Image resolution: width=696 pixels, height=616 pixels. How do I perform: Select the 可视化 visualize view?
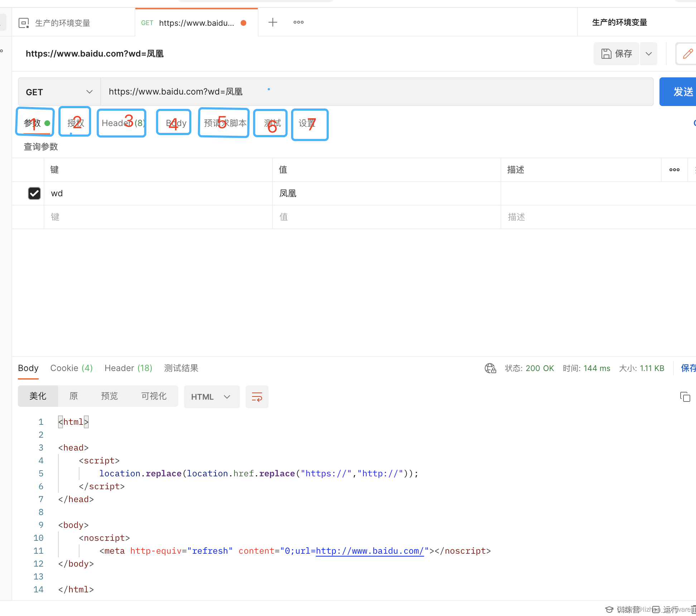click(x=154, y=396)
